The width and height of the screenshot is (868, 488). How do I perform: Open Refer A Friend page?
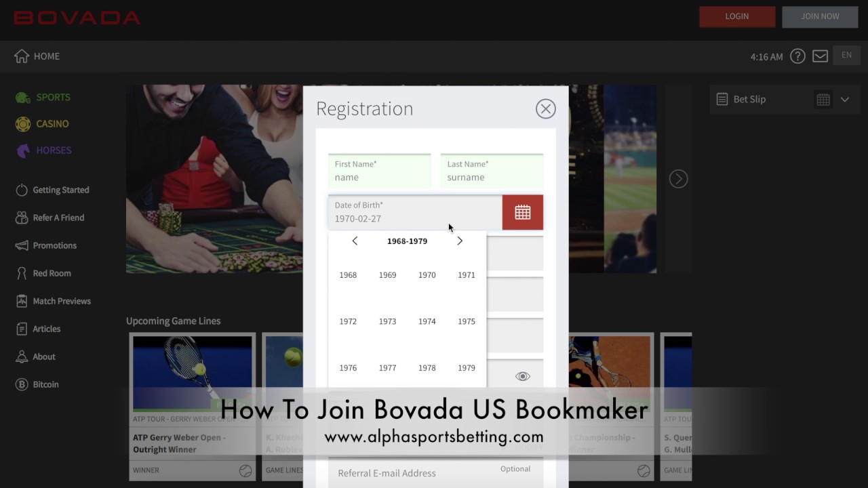point(50,218)
